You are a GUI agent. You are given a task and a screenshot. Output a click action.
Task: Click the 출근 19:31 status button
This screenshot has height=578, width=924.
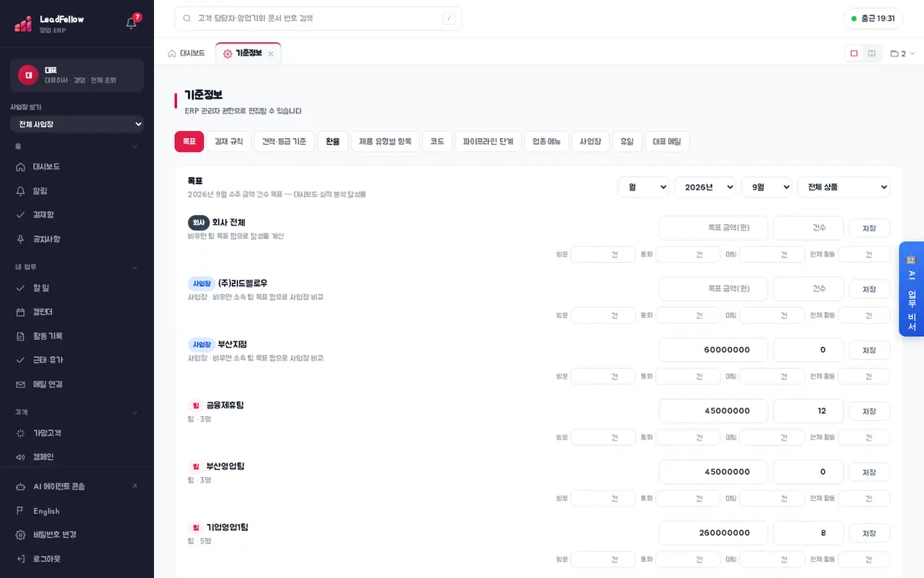(873, 18)
